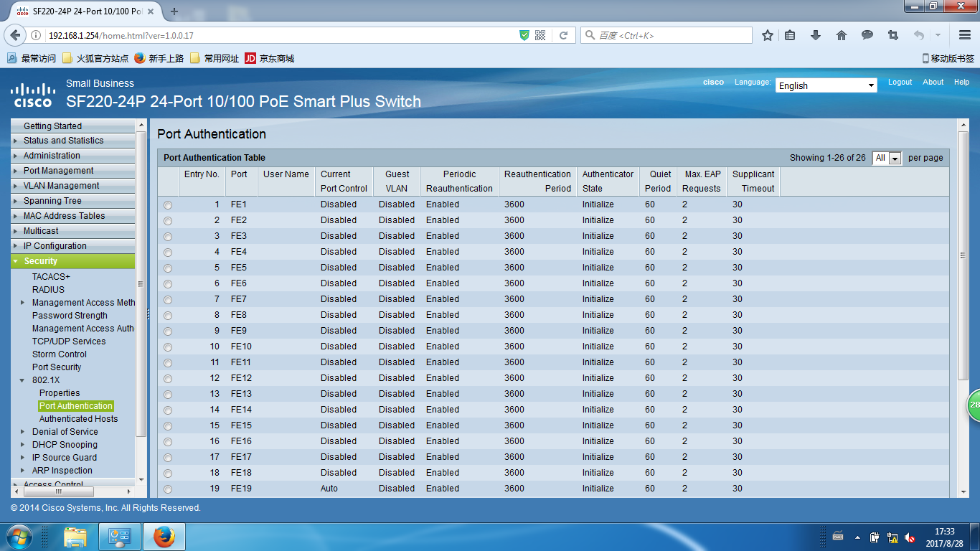Click the browser back arrow button

[x=15, y=35]
